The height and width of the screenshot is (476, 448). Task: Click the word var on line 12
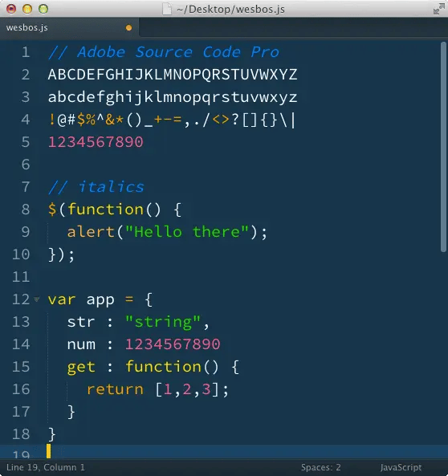pyautogui.click(x=62, y=299)
